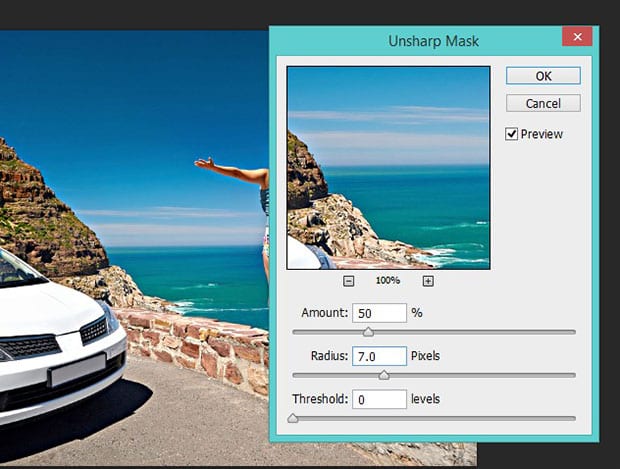
Task: Click the Threshold label
Action: 320,399
